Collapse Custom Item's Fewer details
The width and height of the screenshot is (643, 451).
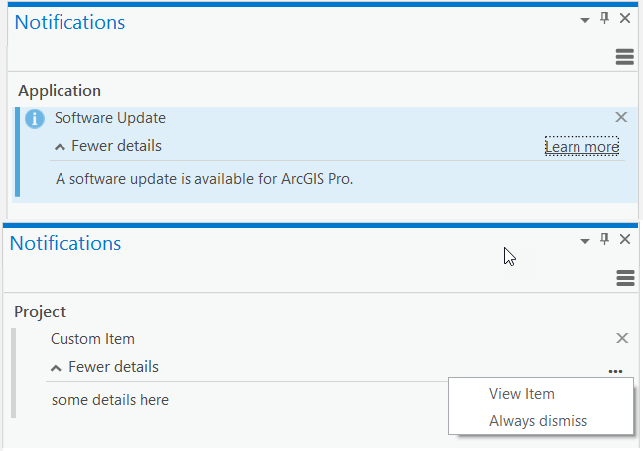(x=103, y=367)
